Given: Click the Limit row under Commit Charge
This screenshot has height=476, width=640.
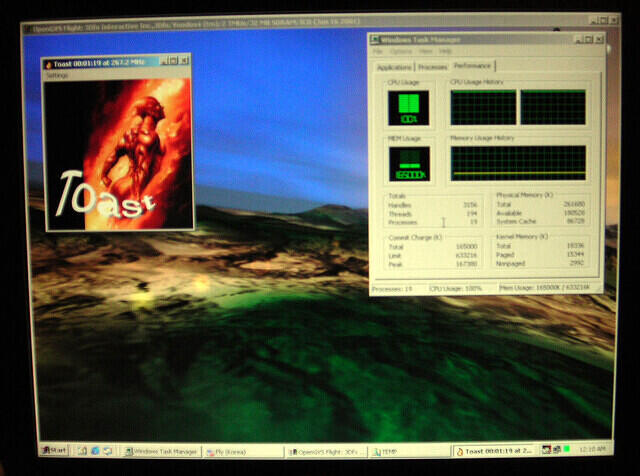Looking at the screenshot, I should (433, 256).
